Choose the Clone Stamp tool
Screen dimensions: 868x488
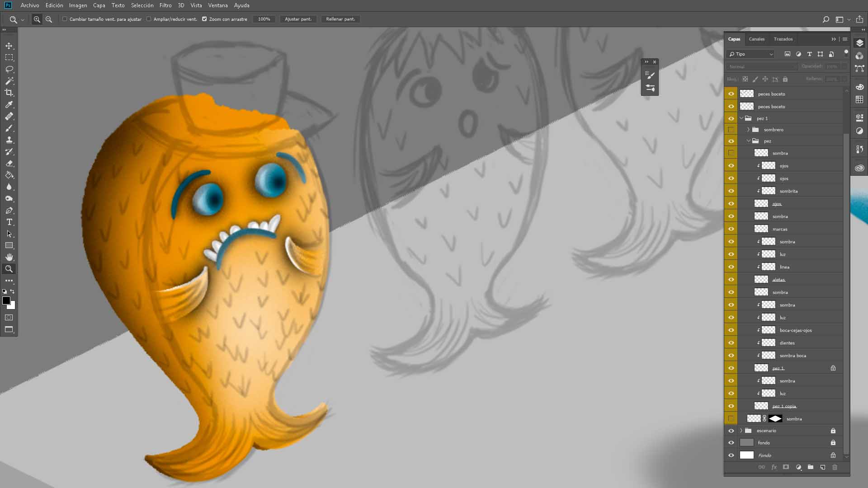9,140
